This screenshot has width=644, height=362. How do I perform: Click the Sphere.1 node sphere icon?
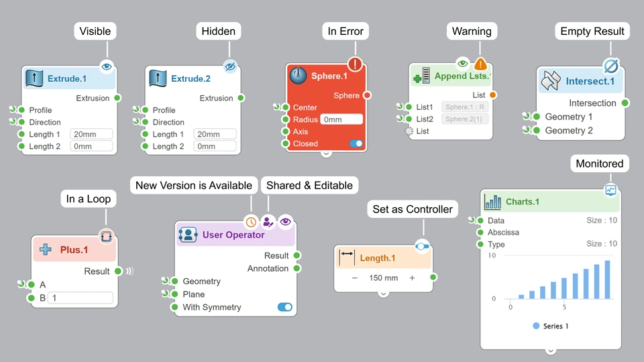298,76
